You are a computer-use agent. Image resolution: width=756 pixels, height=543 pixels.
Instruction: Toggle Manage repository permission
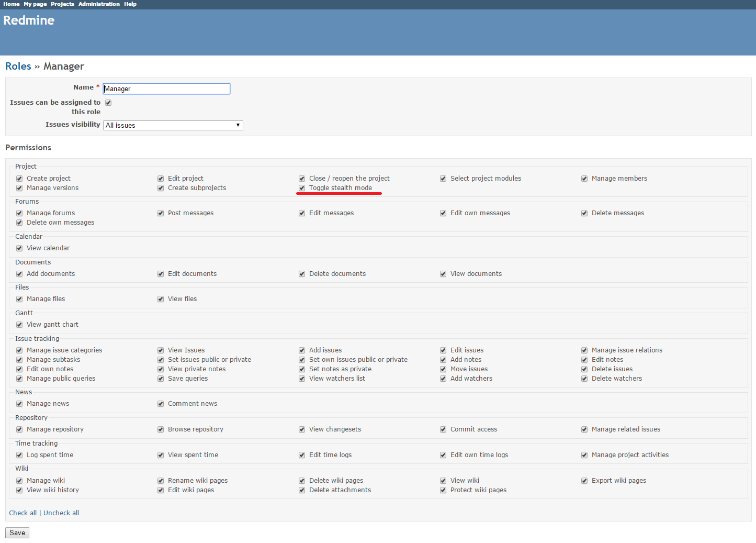[x=19, y=429]
